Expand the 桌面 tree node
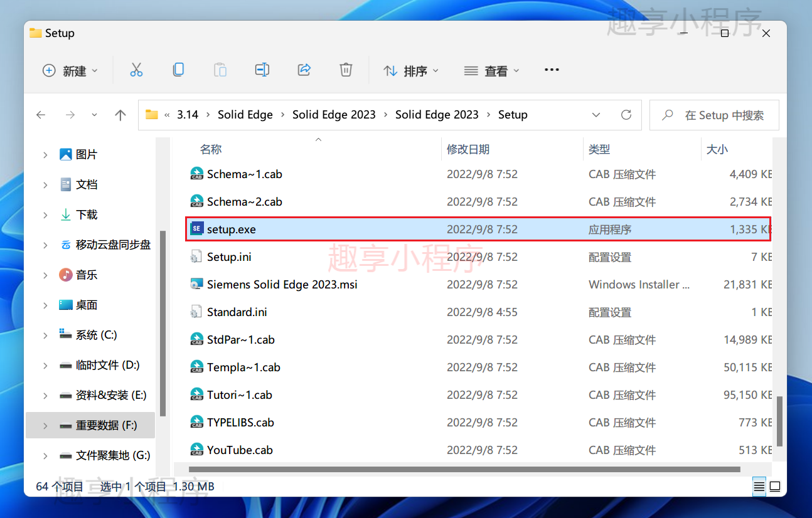The height and width of the screenshot is (518, 812). point(45,305)
